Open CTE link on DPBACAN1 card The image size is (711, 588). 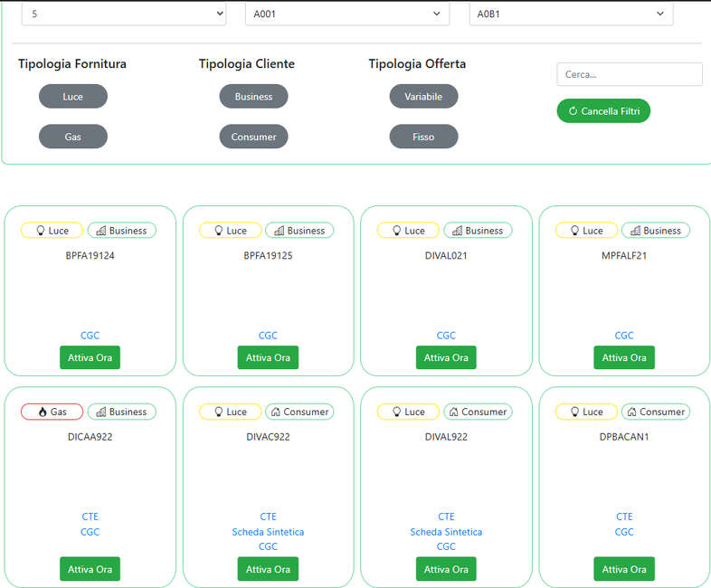click(624, 517)
